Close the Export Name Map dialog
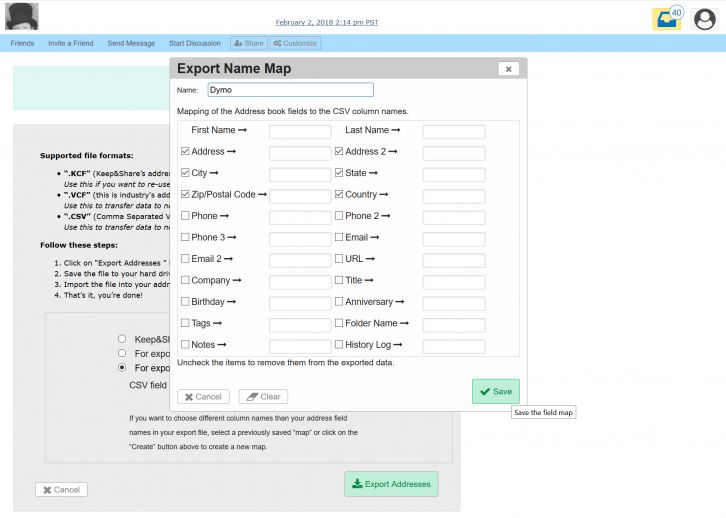 tap(508, 69)
